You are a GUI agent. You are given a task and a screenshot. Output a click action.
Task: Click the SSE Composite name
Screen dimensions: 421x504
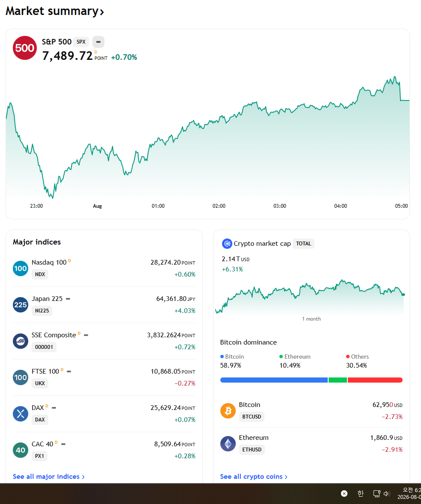coord(54,335)
